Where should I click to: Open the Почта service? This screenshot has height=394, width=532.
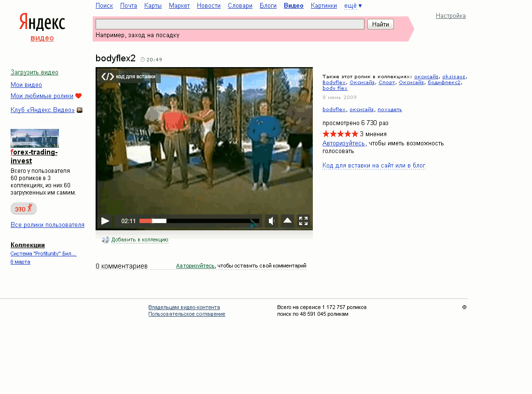[128, 6]
